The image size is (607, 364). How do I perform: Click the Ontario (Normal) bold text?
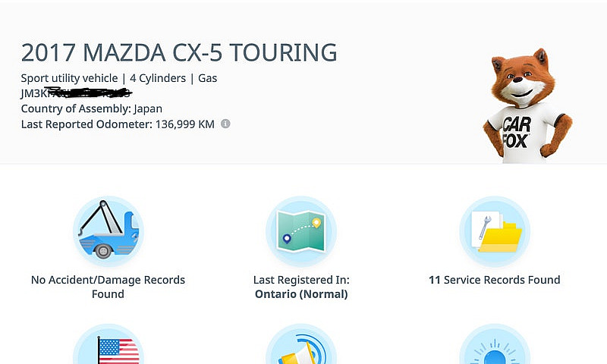pos(301,294)
